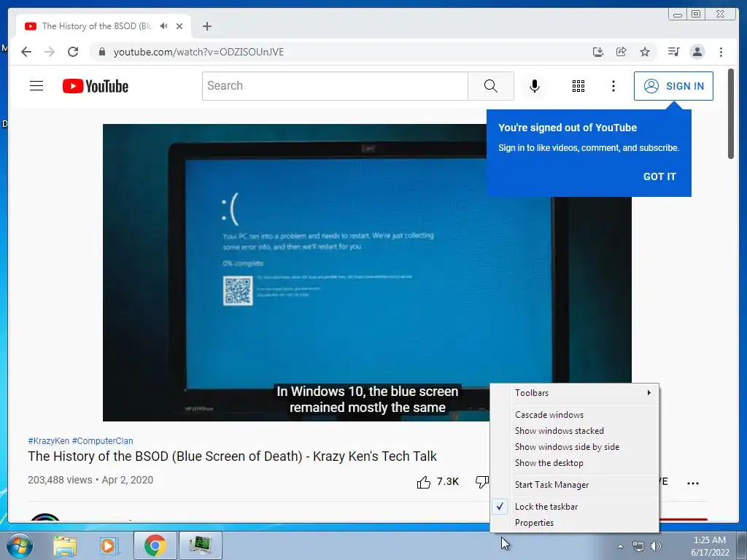The height and width of the screenshot is (560, 747).
Task: Open the Chrome profile avatar
Action: 697,52
